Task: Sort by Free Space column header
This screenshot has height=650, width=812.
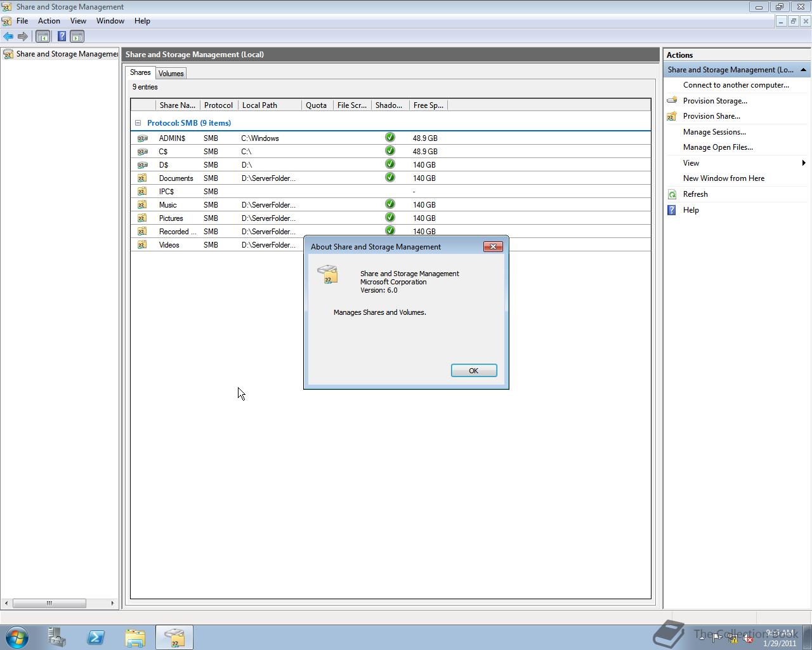Action: (428, 105)
